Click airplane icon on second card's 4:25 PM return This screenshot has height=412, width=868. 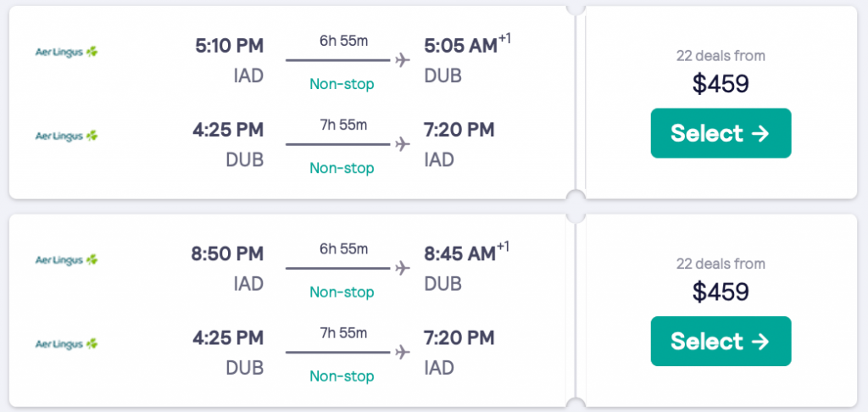[403, 352]
